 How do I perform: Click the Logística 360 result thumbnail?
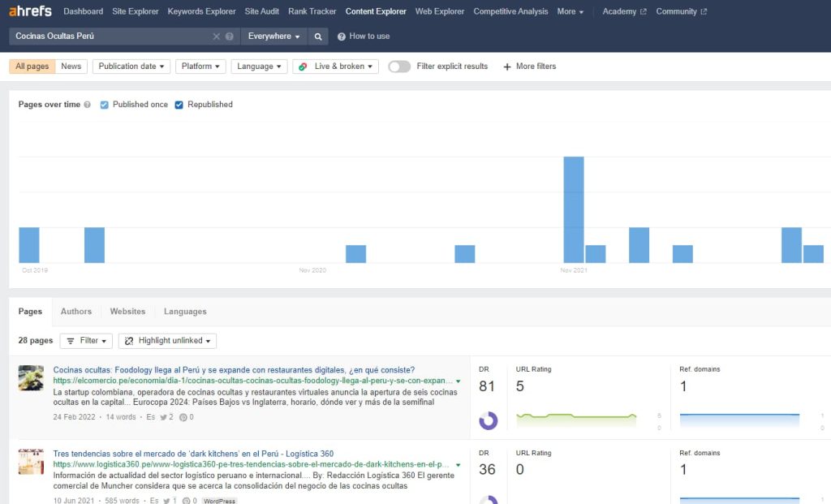click(x=31, y=462)
